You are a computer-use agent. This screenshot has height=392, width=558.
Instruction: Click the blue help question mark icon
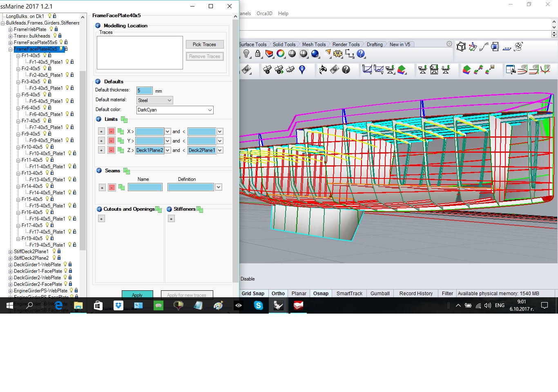[x=361, y=53]
